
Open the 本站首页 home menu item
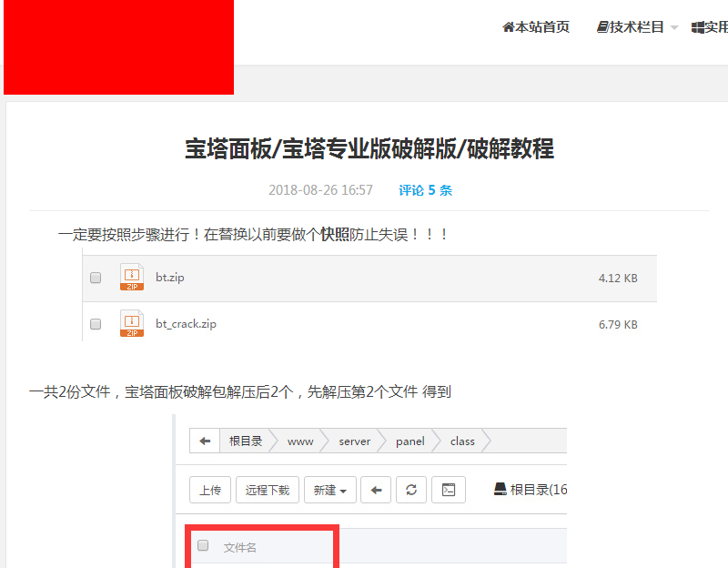tap(536, 27)
